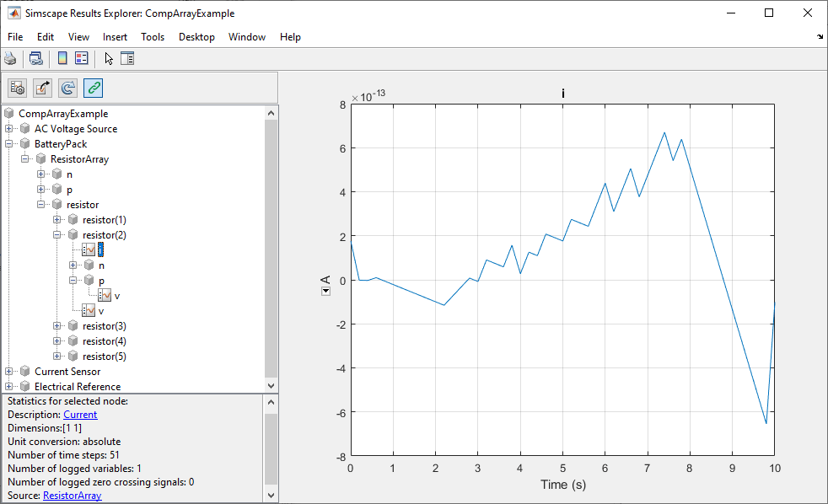Image resolution: width=828 pixels, height=504 pixels.
Task: Open the Property Inspector toolbar icon
Action: [127, 58]
